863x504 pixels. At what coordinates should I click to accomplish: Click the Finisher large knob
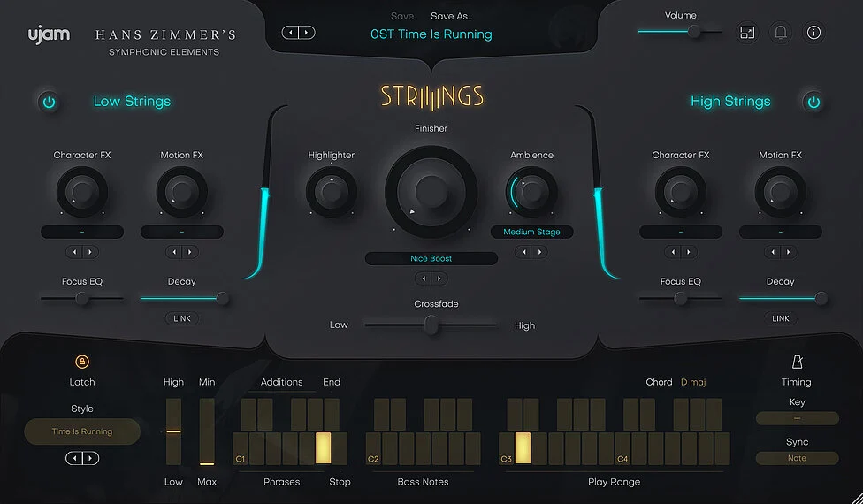click(x=431, y=191)
